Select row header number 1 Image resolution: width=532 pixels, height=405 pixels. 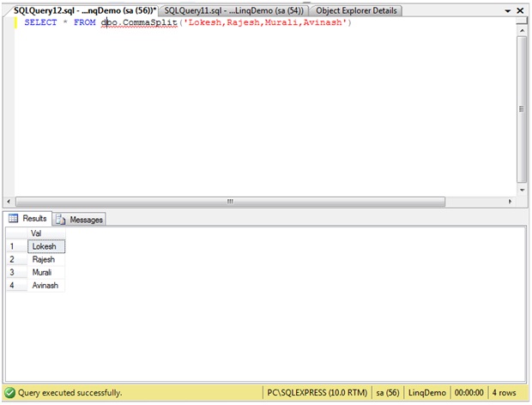16,246
